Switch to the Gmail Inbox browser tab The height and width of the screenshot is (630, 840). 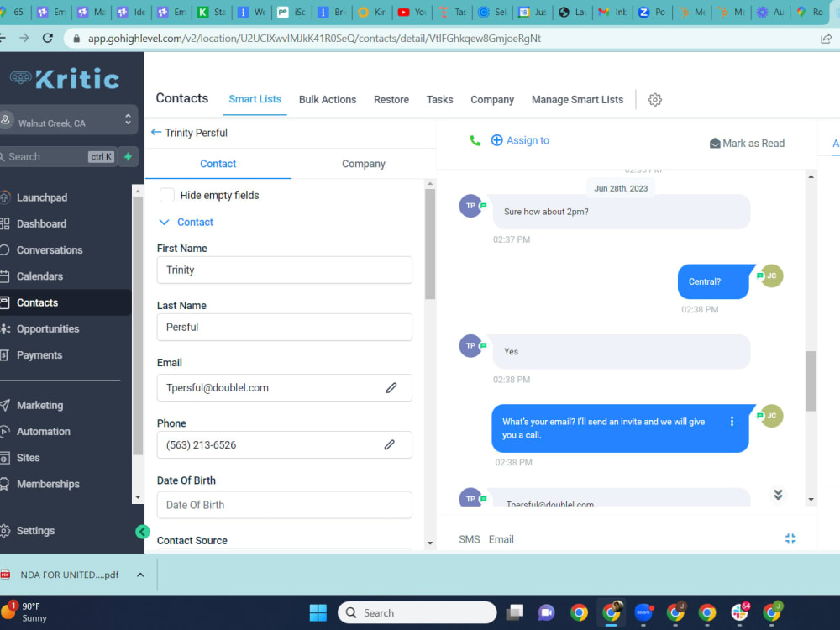click(x=612, y=12)
